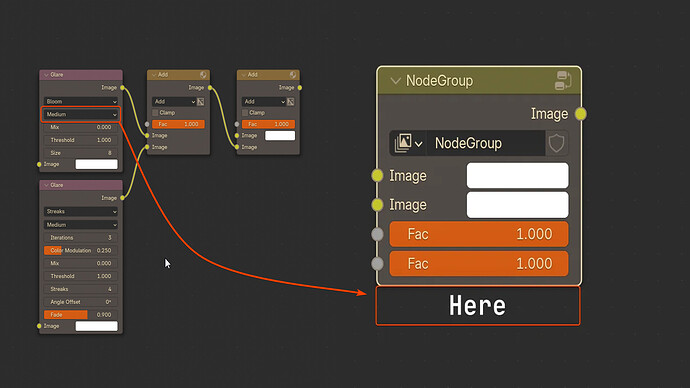Open the highlighted Medium quality dropdown
The width and height of the screenshot is (690, 388).
click(x=81, y=114)
